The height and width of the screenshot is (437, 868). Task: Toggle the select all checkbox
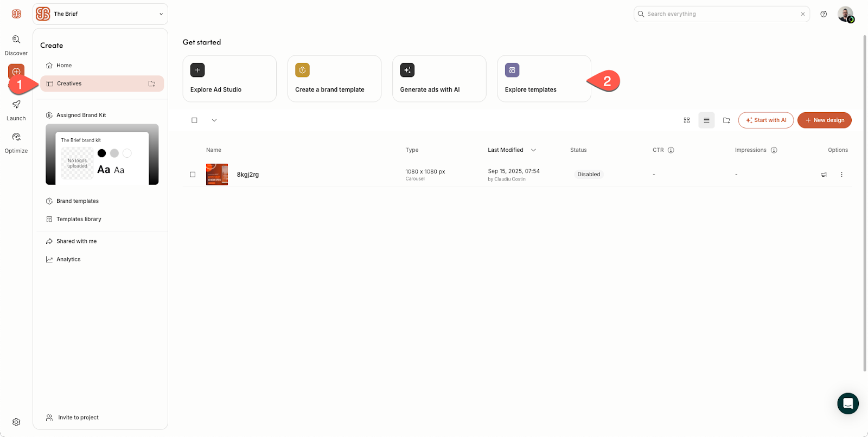194,120
